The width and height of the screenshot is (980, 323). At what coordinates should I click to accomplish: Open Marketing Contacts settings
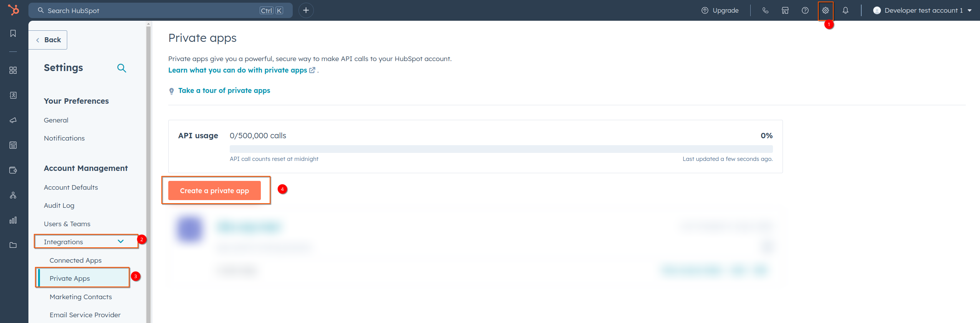coord(81,297)
